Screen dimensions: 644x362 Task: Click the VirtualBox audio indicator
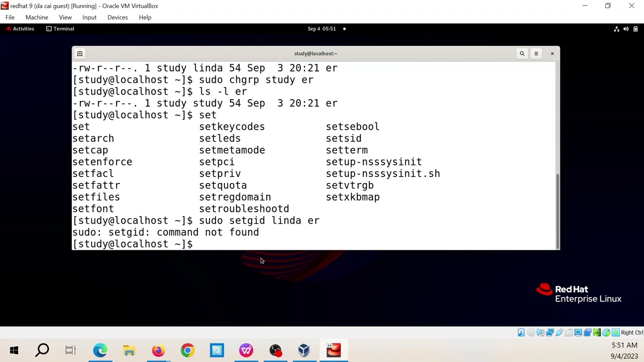pyautogui.click(x=540, y=332)
